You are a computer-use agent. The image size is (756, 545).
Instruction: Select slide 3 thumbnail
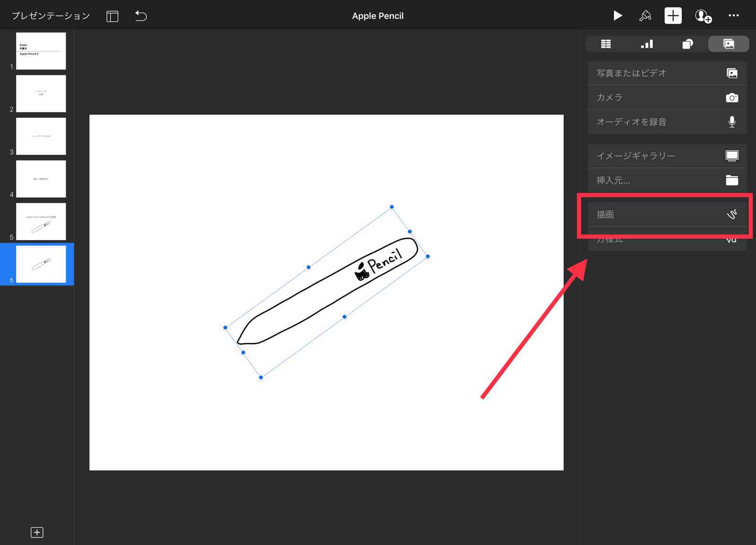click(41, 136)
